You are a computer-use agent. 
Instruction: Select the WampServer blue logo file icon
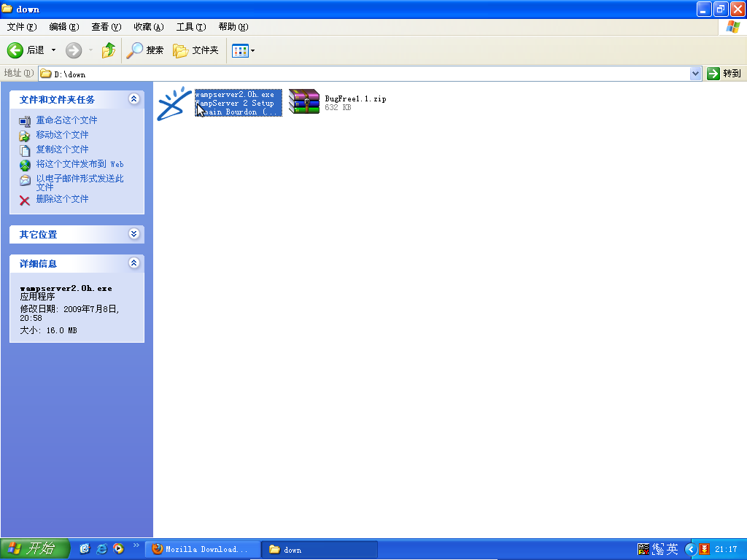(174, 104)
